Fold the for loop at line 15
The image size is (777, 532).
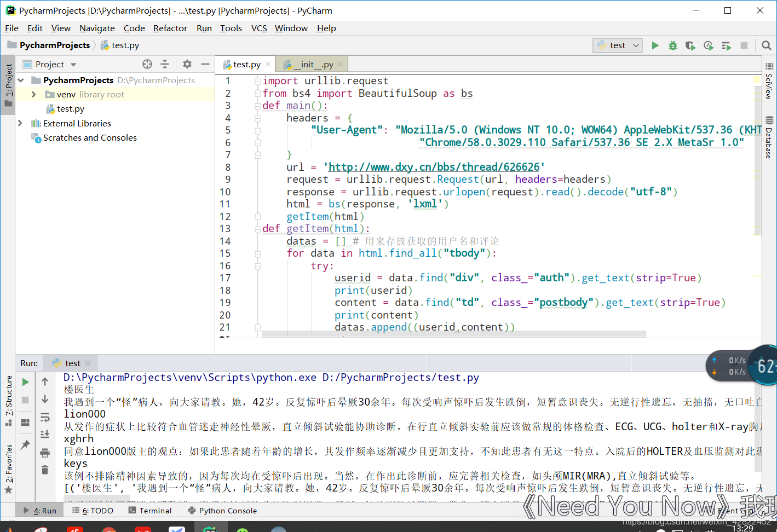257,253
